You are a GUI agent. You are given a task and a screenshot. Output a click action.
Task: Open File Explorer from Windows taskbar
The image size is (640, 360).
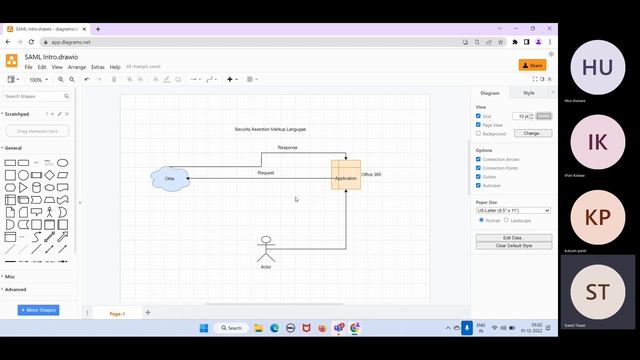coord(258,328)
